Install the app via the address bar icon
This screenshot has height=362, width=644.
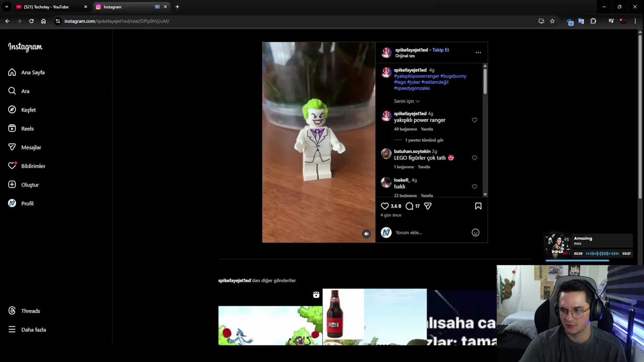[x=541, y=21]
